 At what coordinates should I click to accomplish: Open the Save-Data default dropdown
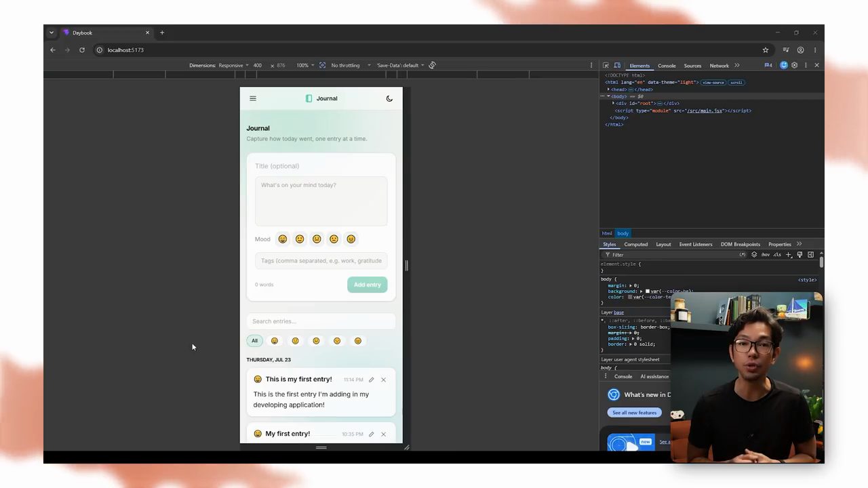pyautogui.click(x=400, y=66)
